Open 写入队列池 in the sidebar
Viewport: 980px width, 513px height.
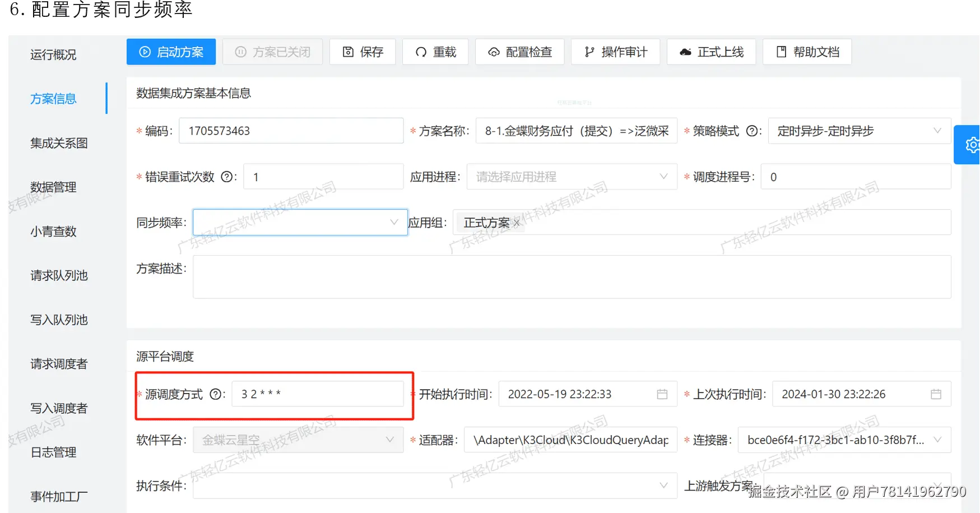[59, 320]
